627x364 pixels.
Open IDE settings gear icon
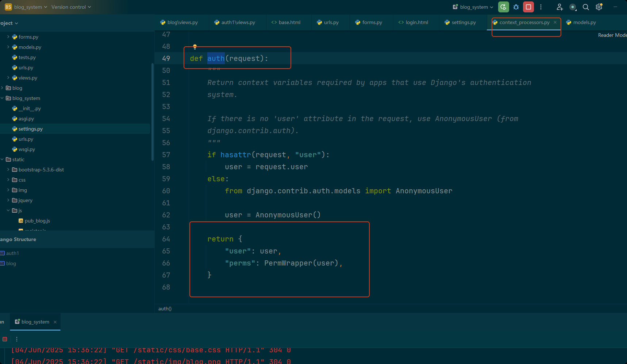point(599,7)
